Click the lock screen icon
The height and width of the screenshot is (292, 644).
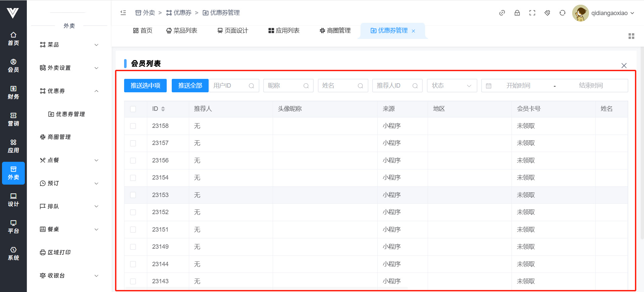pos(517,13)
